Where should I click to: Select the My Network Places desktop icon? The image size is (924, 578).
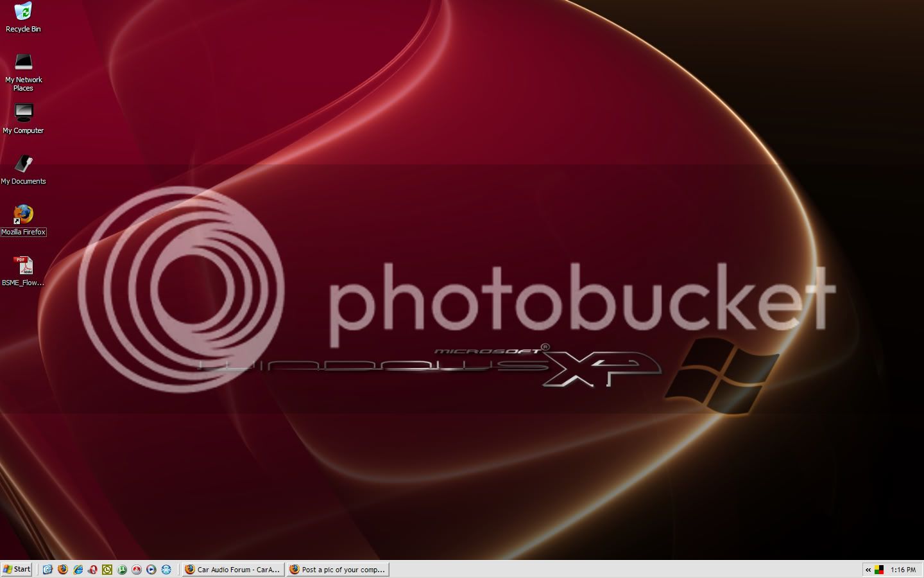[x=23, y=73]
